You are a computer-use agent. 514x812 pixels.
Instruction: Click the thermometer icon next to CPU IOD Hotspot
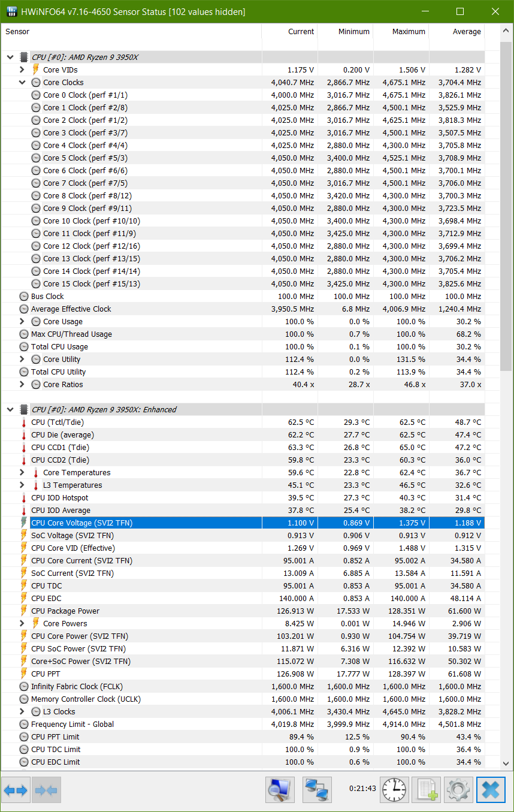click(x=24, y=498)
